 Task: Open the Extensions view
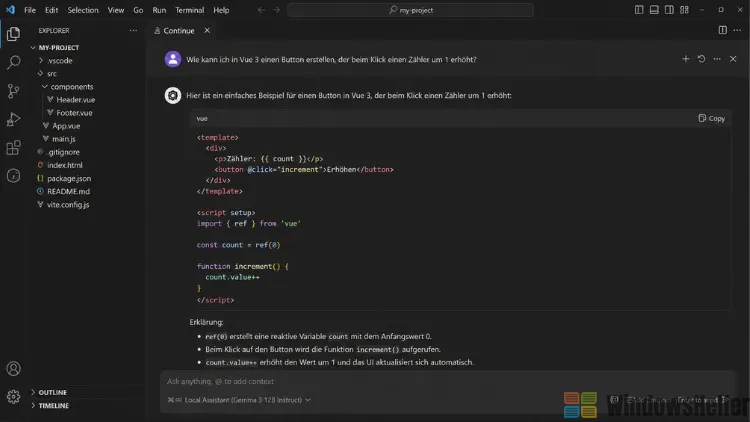point(13,147)
